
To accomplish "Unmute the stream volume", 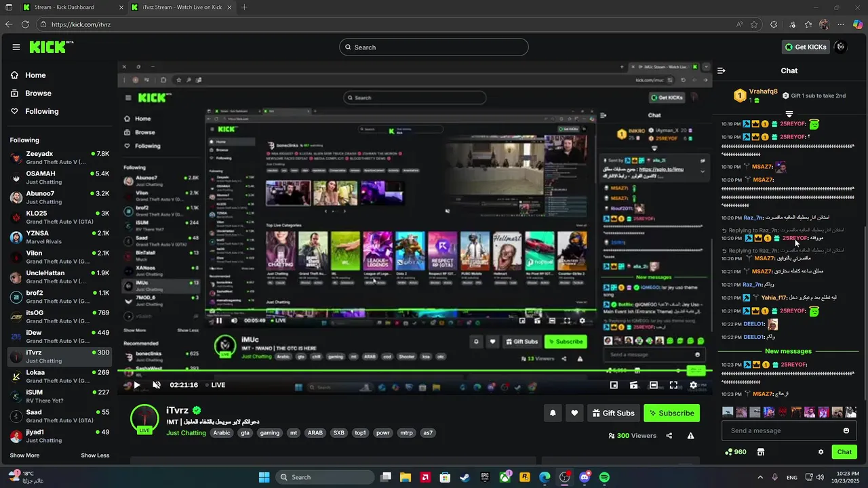I will point(157,385).
